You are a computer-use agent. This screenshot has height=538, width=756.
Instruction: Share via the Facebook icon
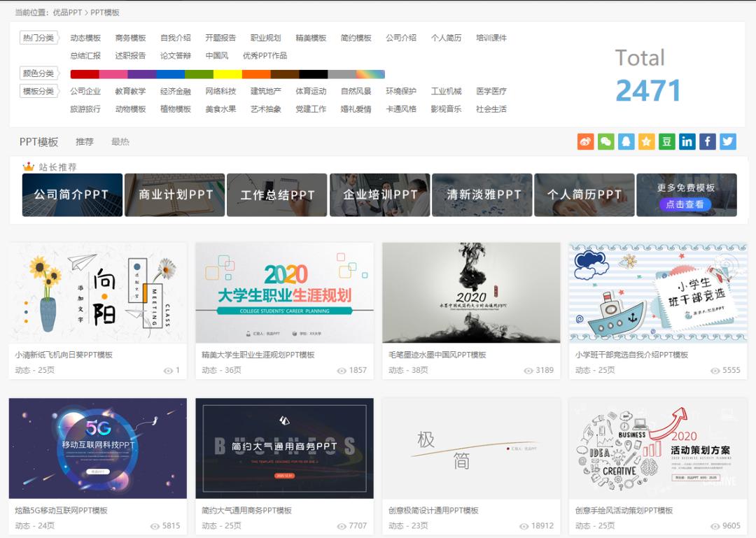(x=708, y=141)
